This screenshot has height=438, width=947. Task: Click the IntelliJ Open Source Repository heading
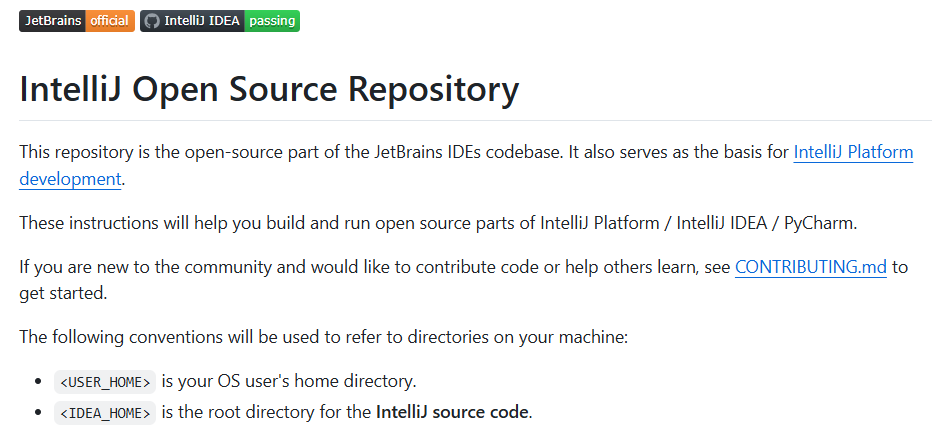pos(269,89)
